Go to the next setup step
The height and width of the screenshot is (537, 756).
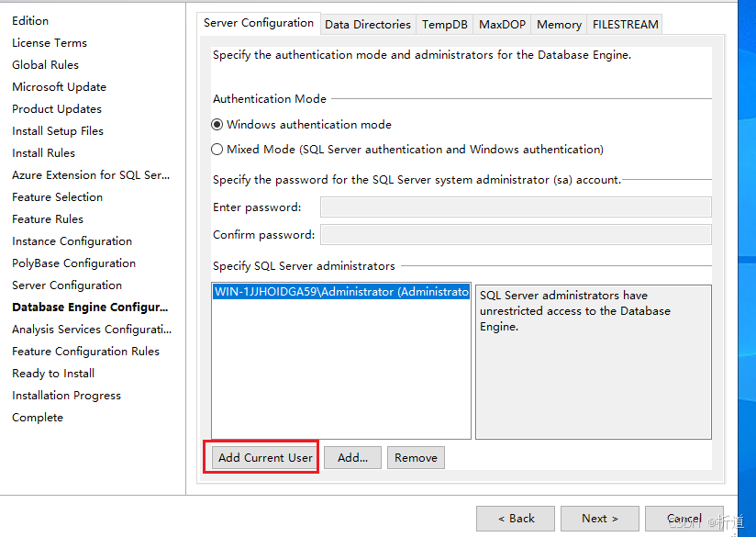[x=599, y=519]
